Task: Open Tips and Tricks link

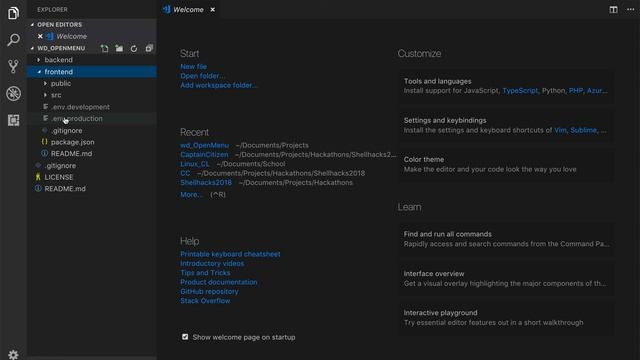Action: coord(205,273)
